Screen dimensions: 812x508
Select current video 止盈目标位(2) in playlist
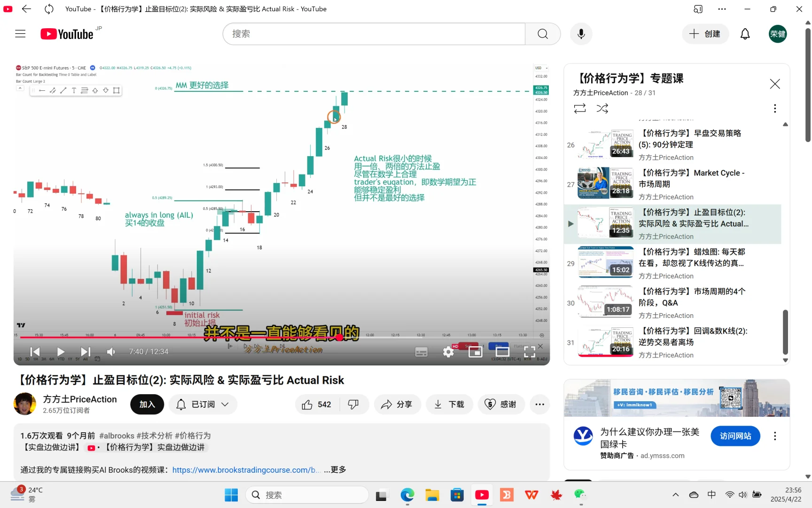click(672, 224)
